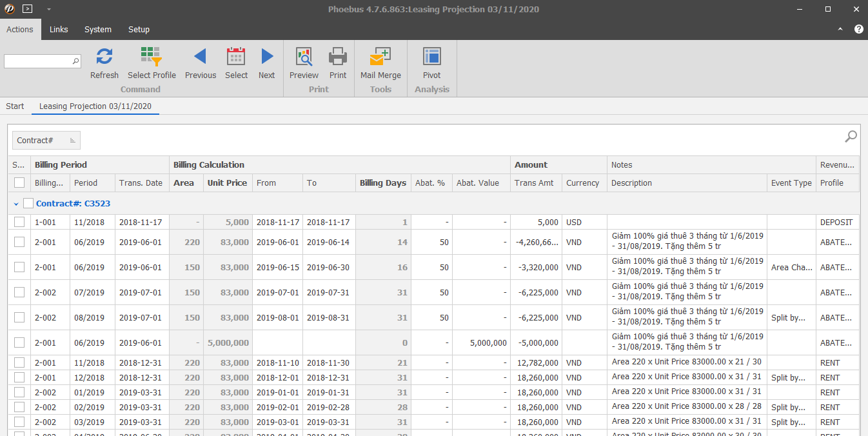This screenshot has width=868, height=436.
Task: Collapse the Contract# C3523 group
Action: 15,203
